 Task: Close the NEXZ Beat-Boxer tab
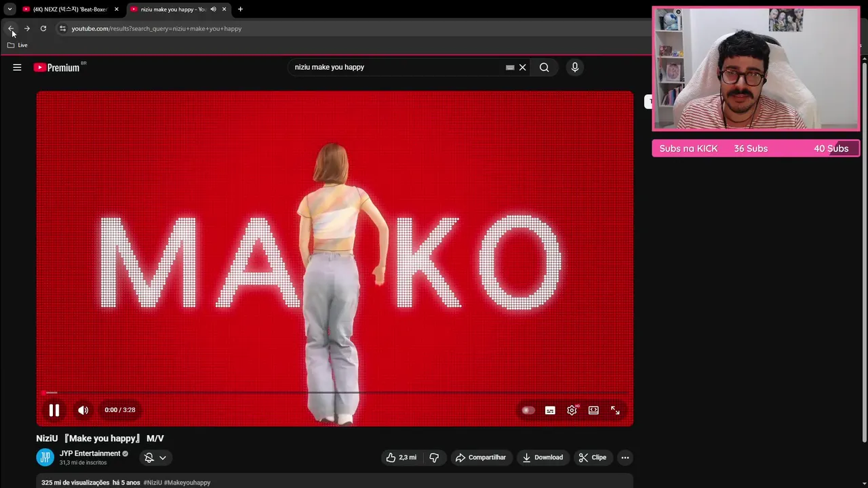117,9
